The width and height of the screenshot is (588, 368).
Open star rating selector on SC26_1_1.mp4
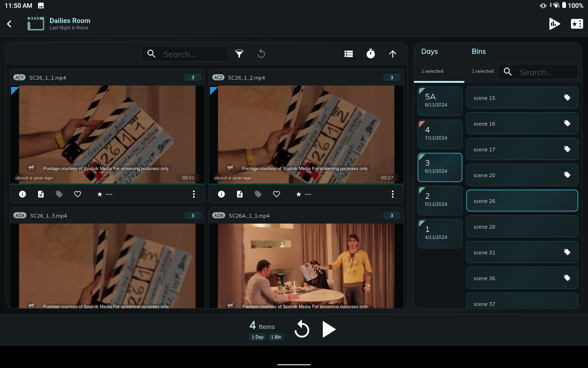tap(104, 194)
